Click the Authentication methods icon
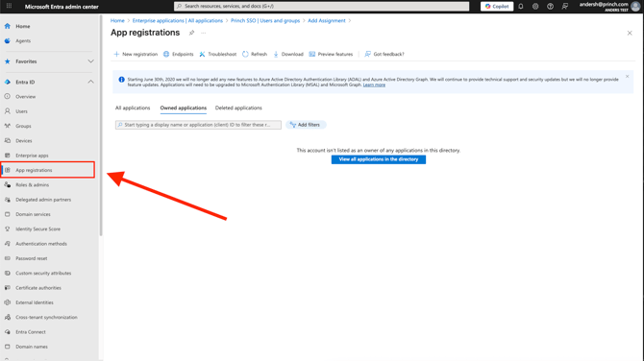 coord(8,244)
